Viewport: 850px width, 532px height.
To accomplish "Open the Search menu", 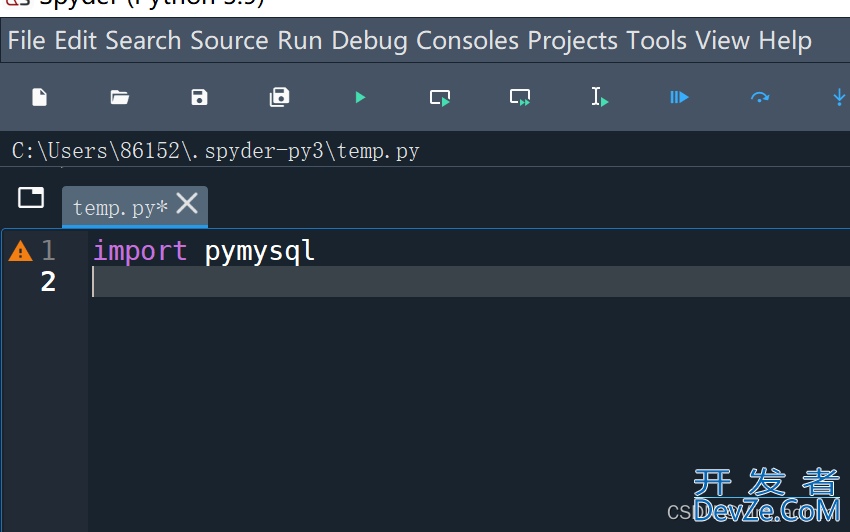I will pyautogui.click(x=143, y=41).
